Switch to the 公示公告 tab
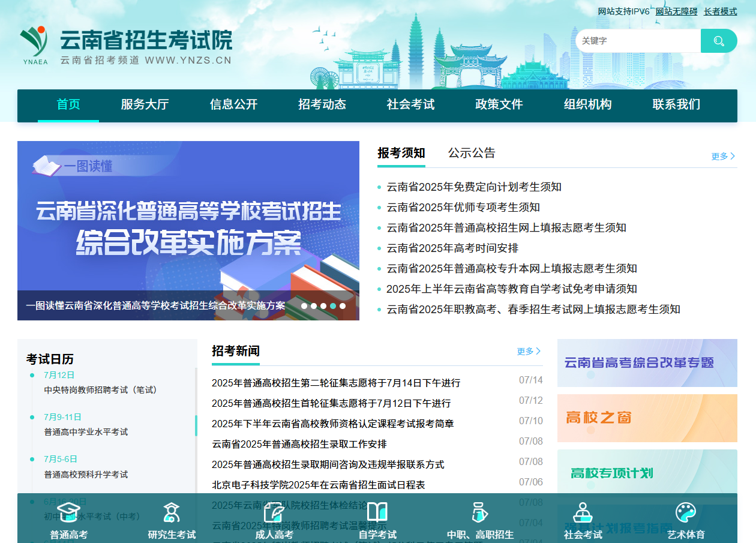Viewport: 756px width, 543px height. coord(472,153)
